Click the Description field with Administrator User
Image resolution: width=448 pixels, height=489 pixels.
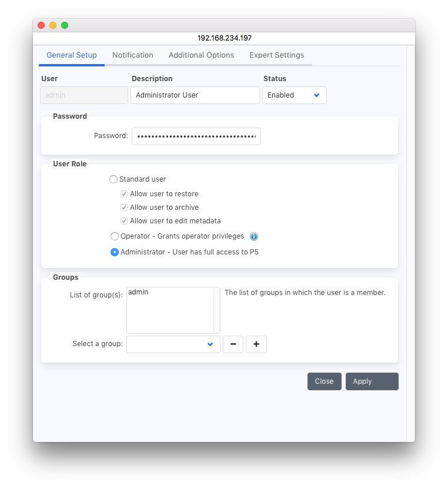click(x=195, y=95)
